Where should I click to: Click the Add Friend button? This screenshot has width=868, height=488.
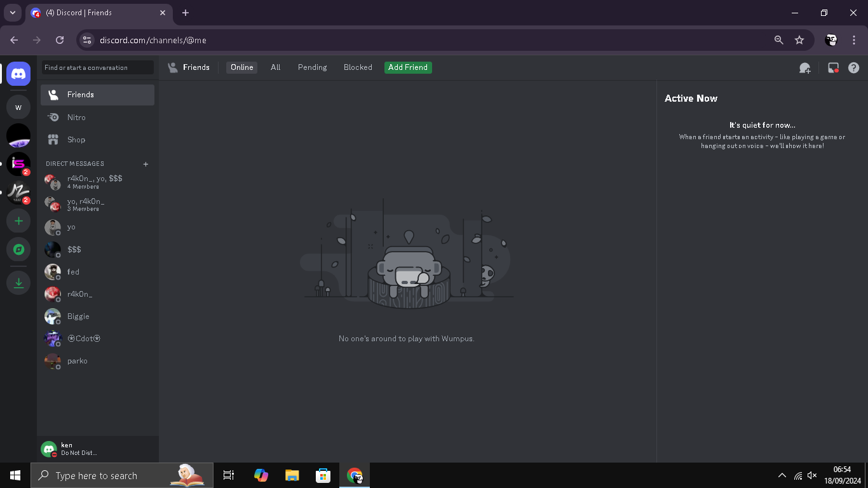tap(408, 67)
